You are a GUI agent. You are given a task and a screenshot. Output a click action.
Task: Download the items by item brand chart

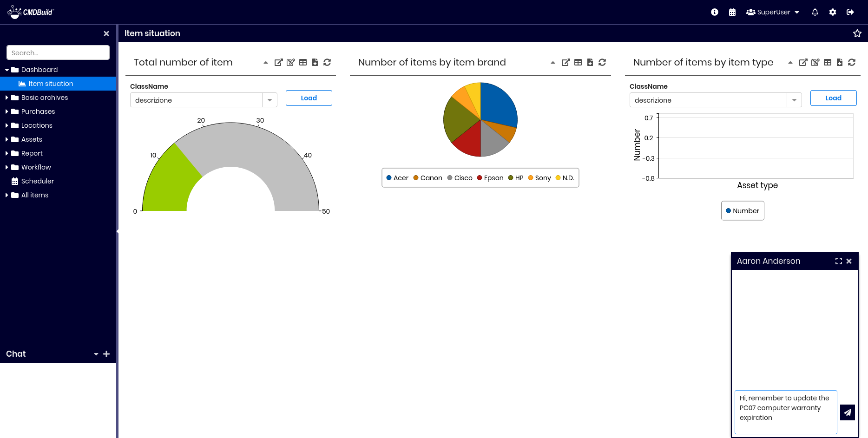[590, 62]
